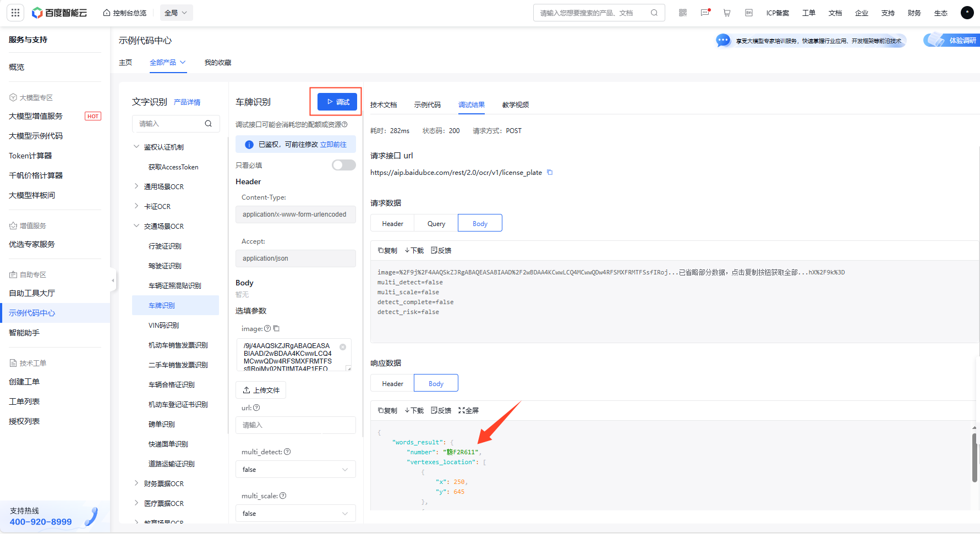This screenshot has height=534, width=980.
Task: Click help icon beside 调试接口 quota notice
Action: (344, 124)
